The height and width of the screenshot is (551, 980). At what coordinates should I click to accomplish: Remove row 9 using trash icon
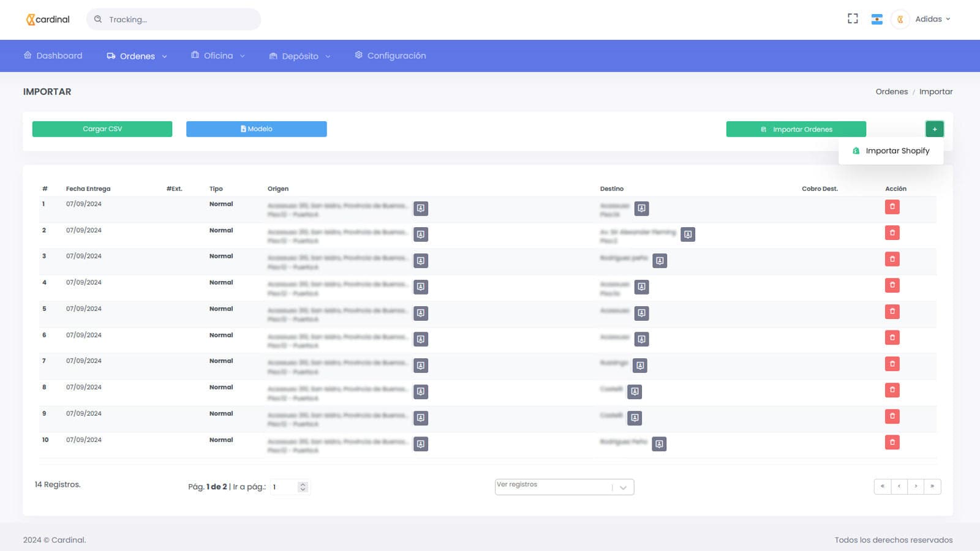click(x=892, y=416)
